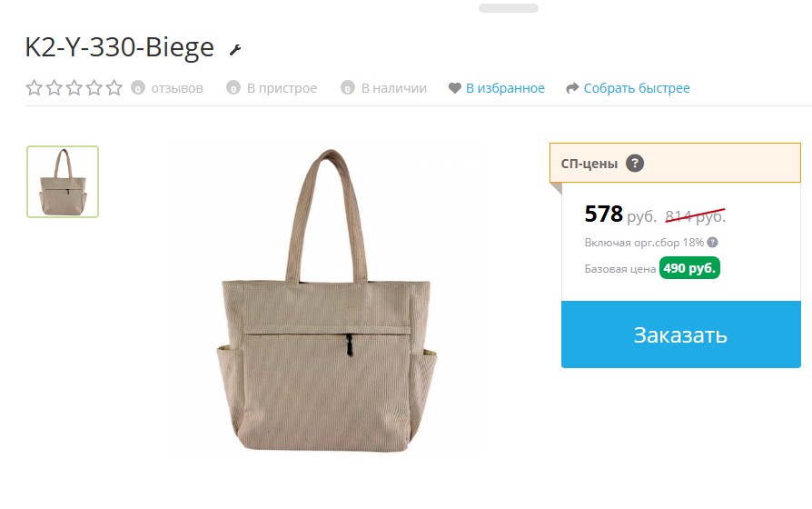This screenshot has height=509, width=812.
Task: Select the beige bag thumbnail
Action: (63, 182)
